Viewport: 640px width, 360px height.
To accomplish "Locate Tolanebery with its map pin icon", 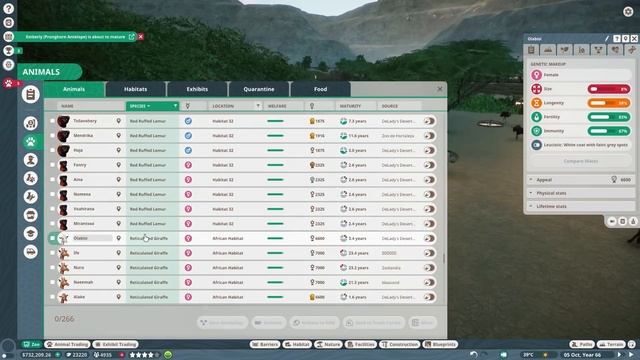I will click(118, 121).
